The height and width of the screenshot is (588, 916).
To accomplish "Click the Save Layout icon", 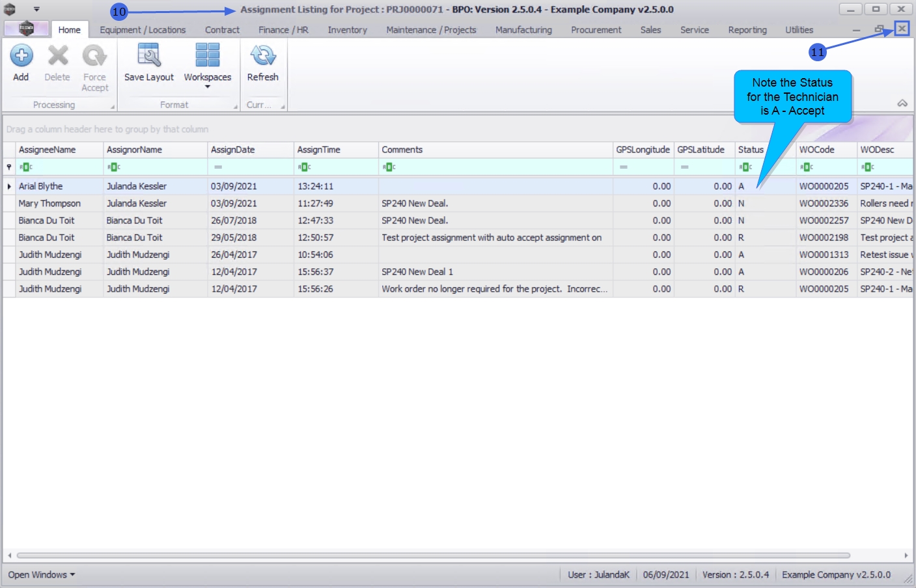I will [148, 57].
